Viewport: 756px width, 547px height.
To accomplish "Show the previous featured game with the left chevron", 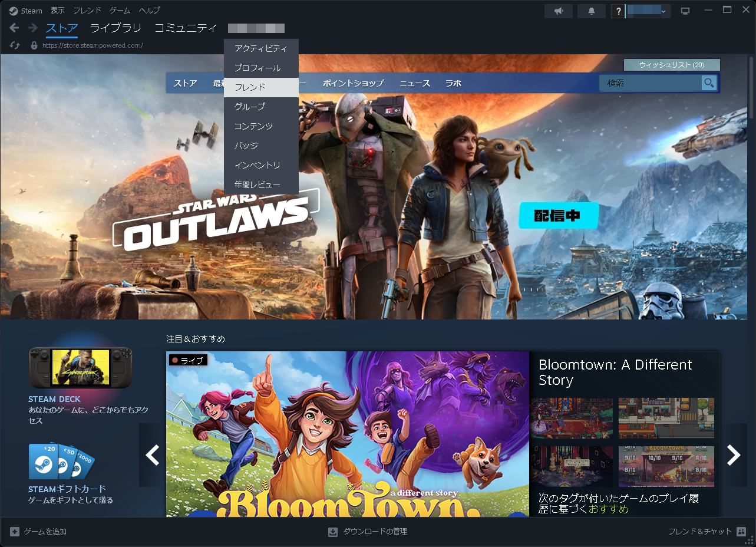I will 153,455.
